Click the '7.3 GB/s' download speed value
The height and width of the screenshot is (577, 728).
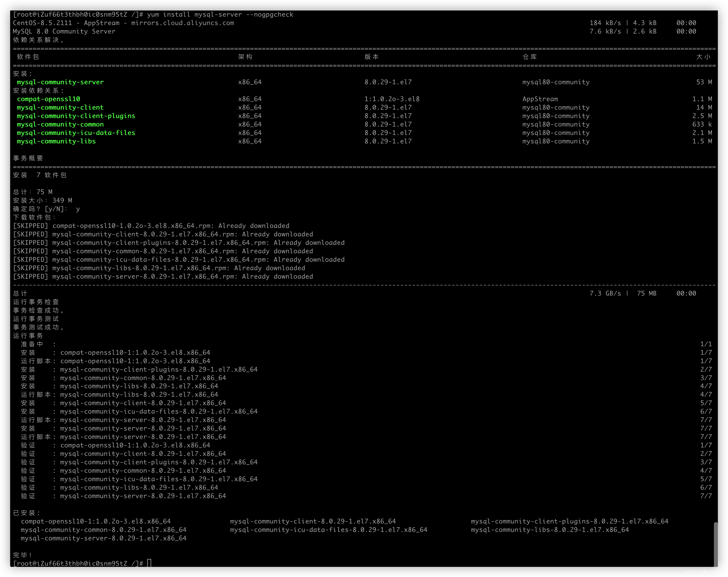pos(605,293)
